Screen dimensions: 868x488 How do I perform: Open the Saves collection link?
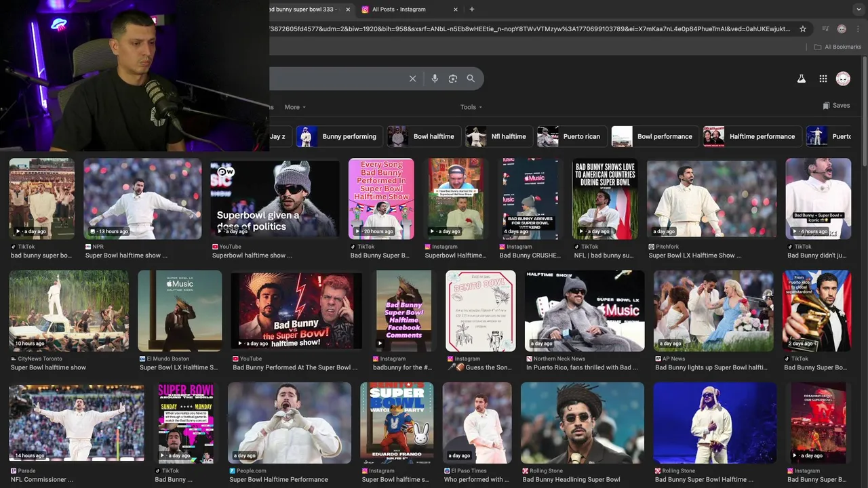[x=836, y=106]
